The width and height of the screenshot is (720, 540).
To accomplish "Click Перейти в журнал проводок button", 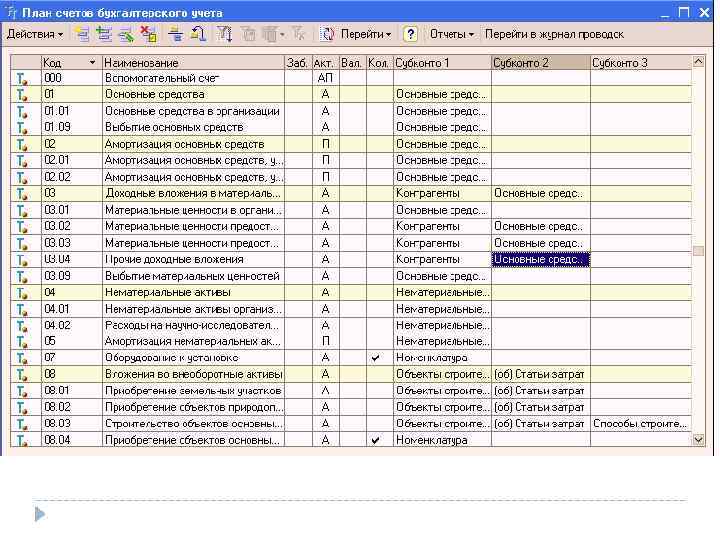I will point(554,34).
